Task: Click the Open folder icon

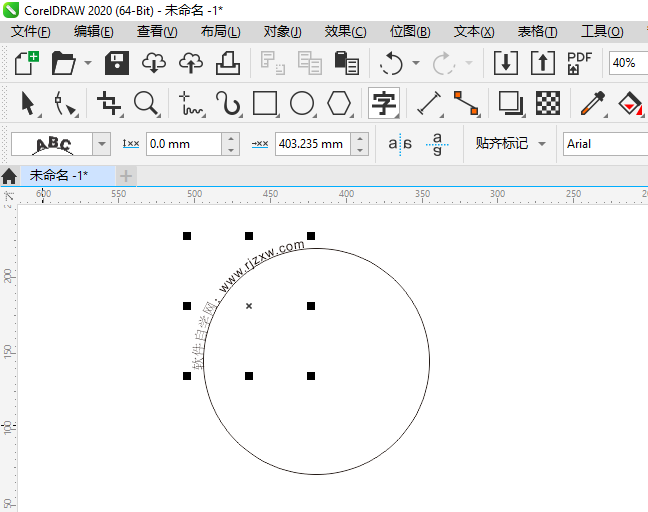Action: tap(64, 63)
